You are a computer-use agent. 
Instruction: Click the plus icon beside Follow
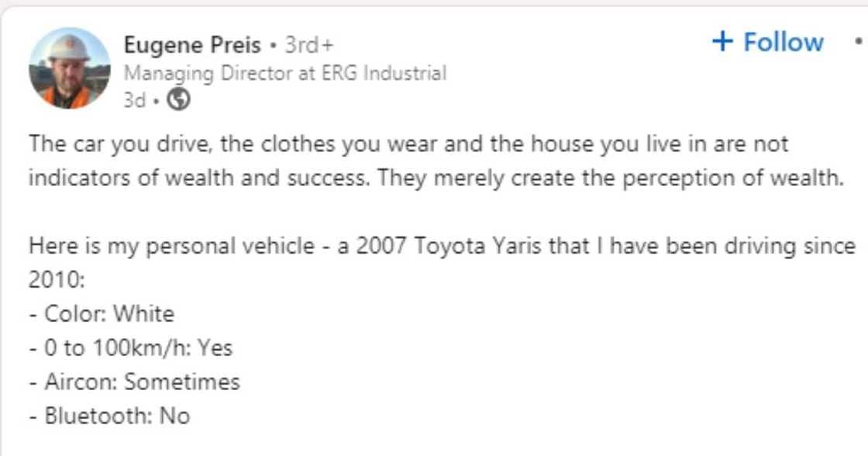[722, 41]
